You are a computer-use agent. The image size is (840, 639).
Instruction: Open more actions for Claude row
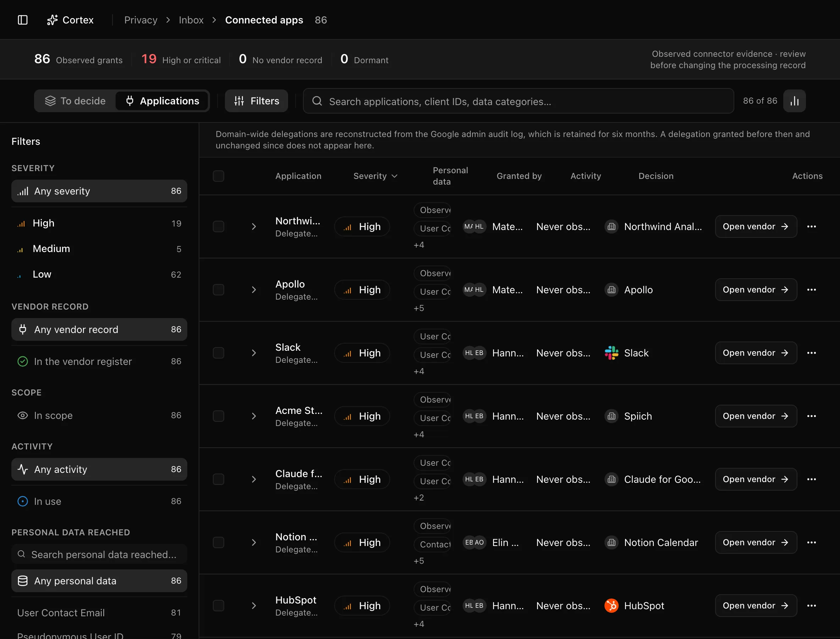812,479
